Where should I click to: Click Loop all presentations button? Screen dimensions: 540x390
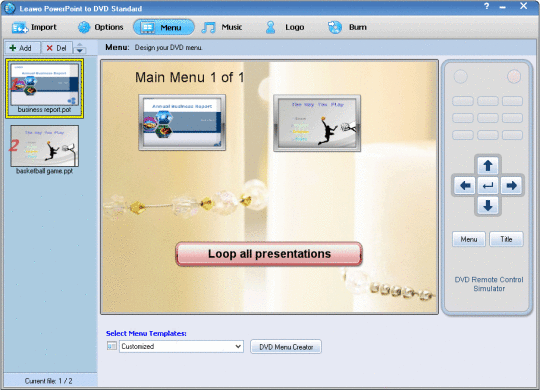point(269,254)
